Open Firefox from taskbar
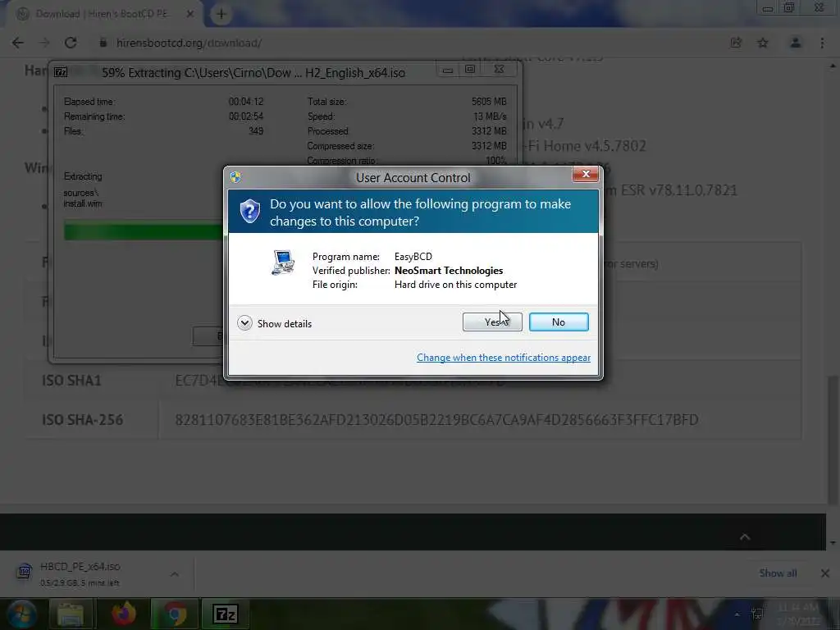 click(123, 614)
